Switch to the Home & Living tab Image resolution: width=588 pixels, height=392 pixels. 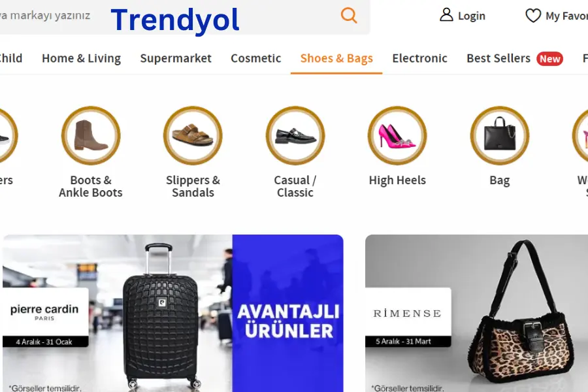[82, 59]
